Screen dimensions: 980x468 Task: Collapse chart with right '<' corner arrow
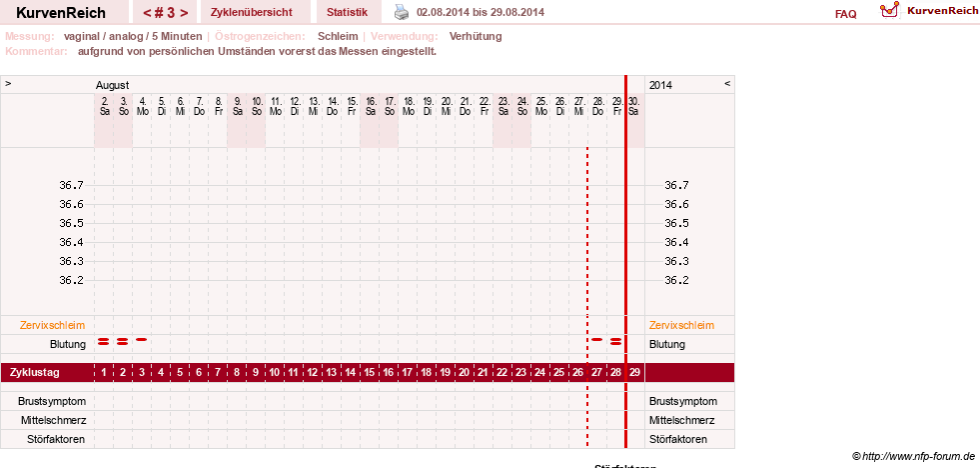(727, 83)
